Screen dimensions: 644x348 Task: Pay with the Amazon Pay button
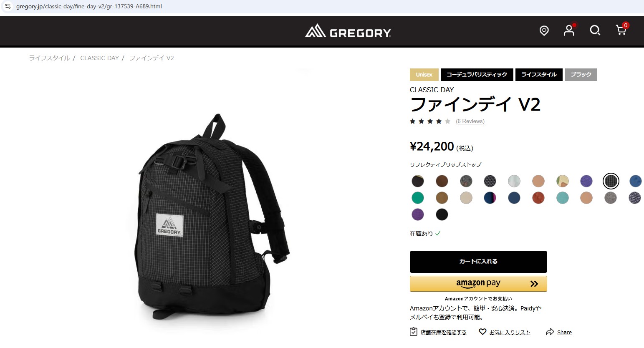tap(478, 284)
